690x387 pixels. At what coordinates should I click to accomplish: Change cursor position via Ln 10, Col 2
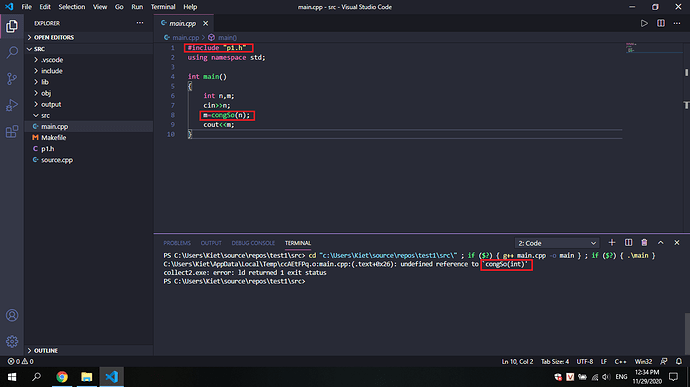coord(517,361)
